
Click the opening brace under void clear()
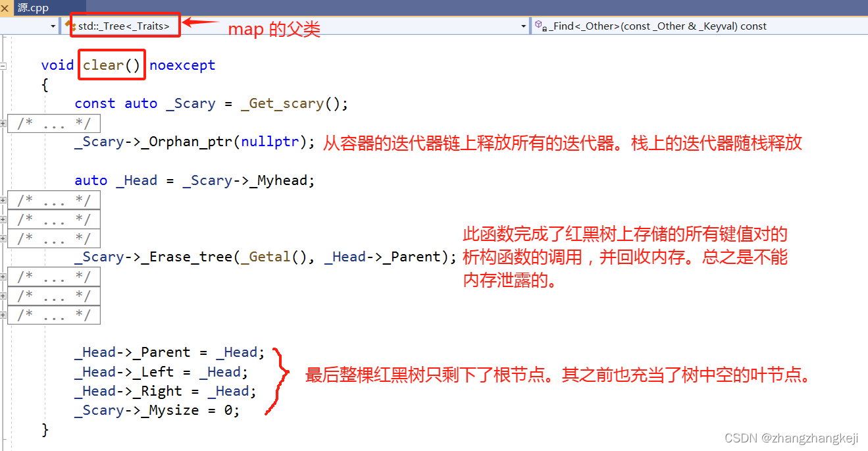(45, 84)
